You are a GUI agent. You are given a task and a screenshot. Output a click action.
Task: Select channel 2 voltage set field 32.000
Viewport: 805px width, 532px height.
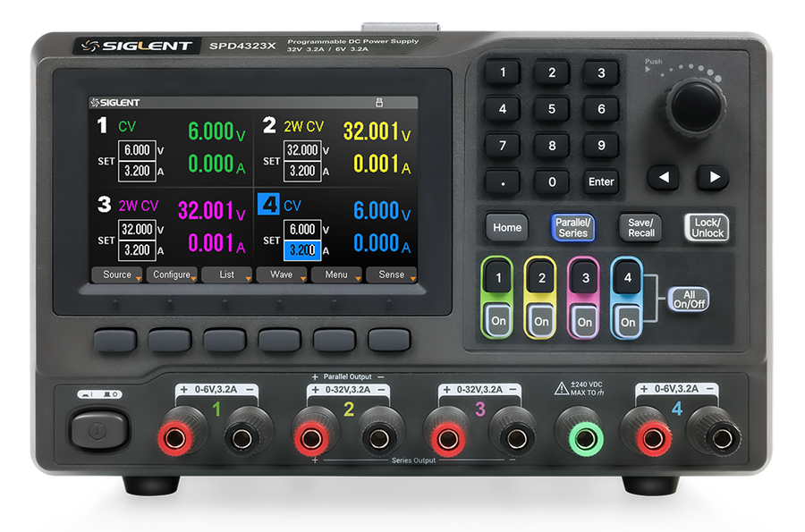point(302,150)
